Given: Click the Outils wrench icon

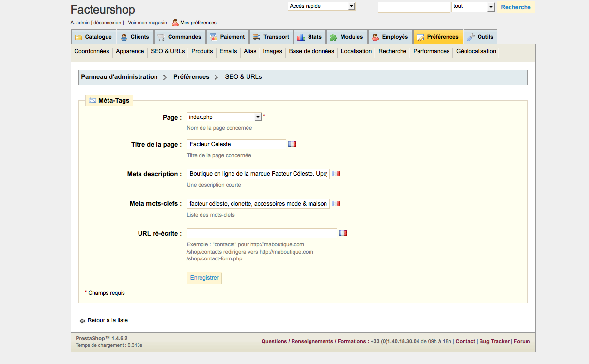Looking at the screenshot, I should point(471,37).
